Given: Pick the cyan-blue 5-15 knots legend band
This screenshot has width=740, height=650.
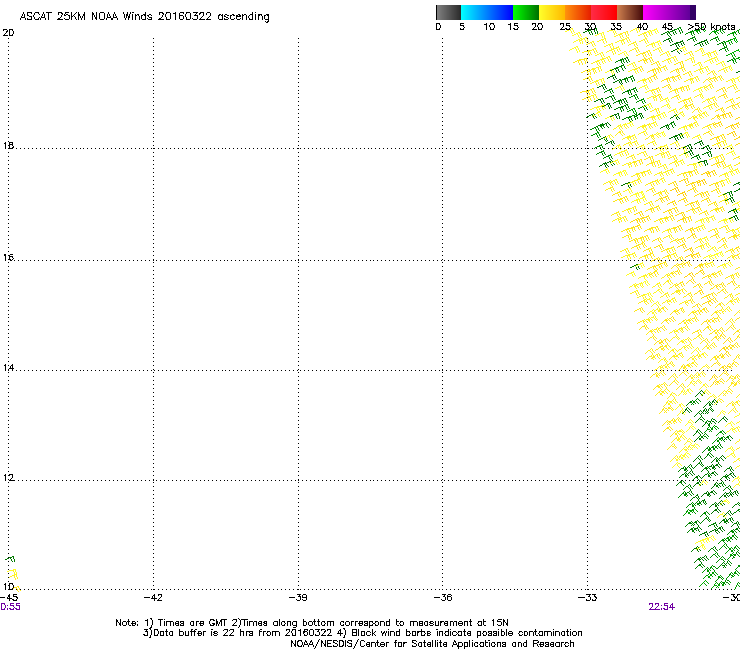Looking at the screenshot, I should (x=487, y=12).
